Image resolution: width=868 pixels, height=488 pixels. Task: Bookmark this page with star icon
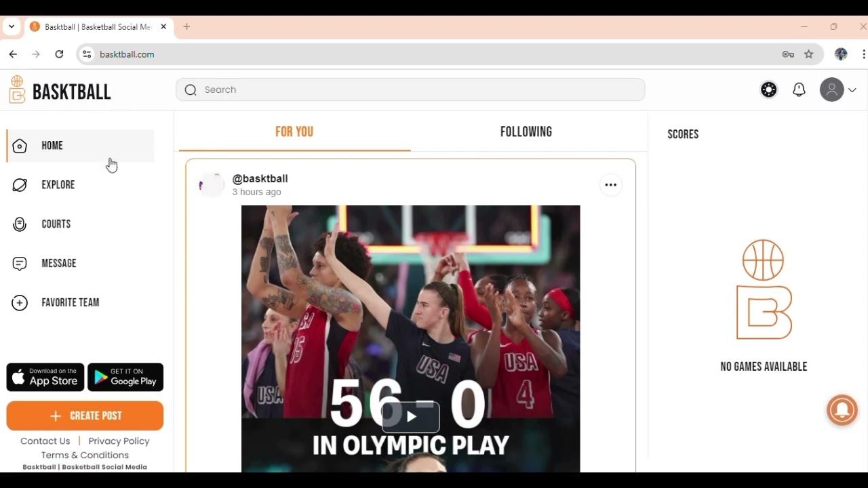coord(809,54)
